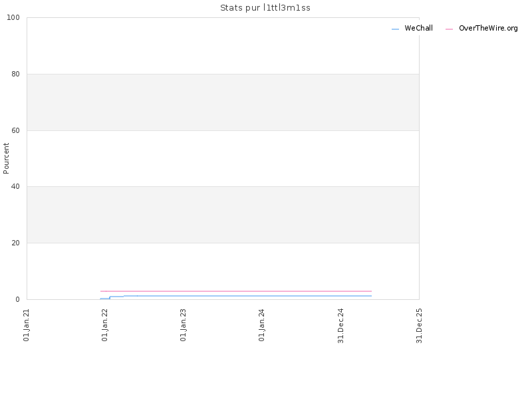Click the 01.Jan.21 x-axis date label
The height and width of the screenshot is (399, 532).
tap(27, 325)
